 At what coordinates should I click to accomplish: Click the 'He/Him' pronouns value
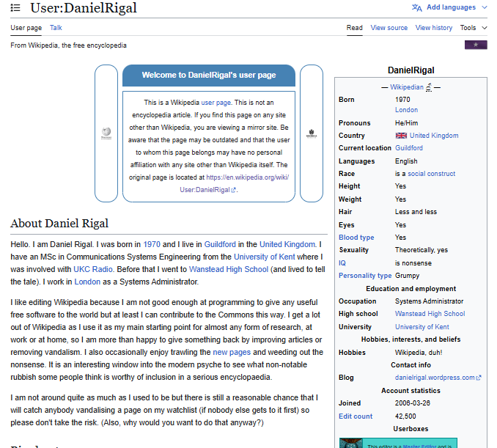(x=406, y=123)
